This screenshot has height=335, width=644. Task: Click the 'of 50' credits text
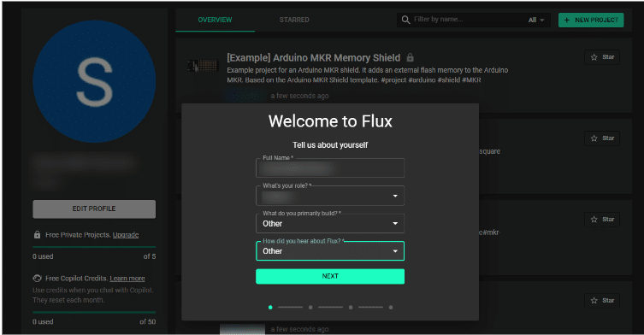click(147, 322)
